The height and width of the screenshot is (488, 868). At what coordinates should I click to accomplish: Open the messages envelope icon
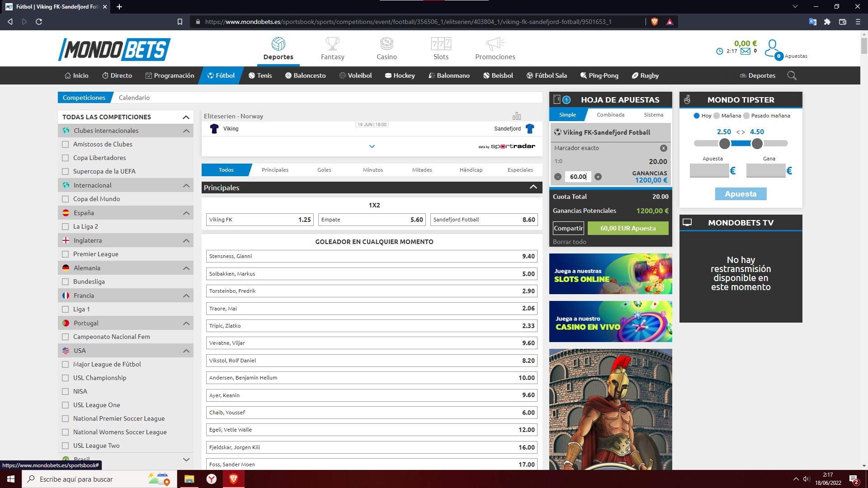pyautogui.click(x=745, y=51)
